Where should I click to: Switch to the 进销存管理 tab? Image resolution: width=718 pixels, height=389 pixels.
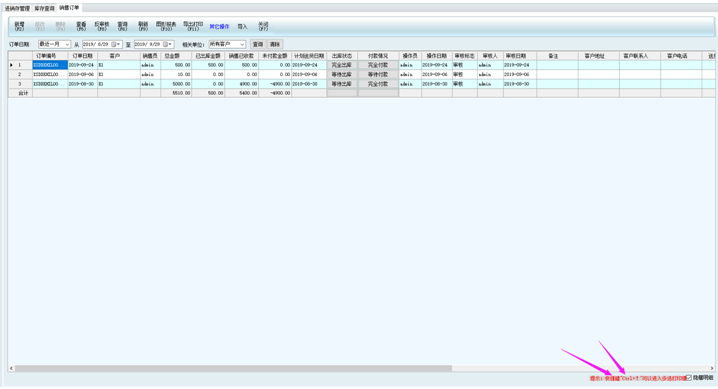(x=17, y=8)
